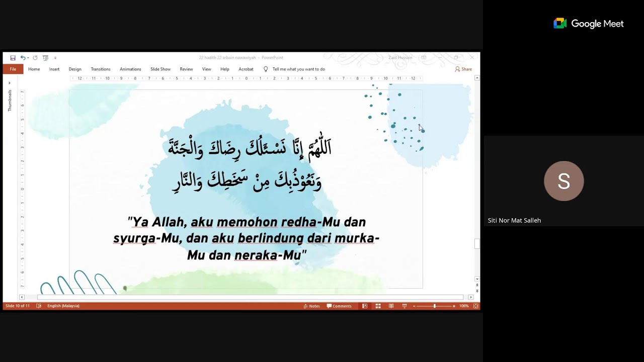Click the vertical scrollbar down arrow

point(477,279)
